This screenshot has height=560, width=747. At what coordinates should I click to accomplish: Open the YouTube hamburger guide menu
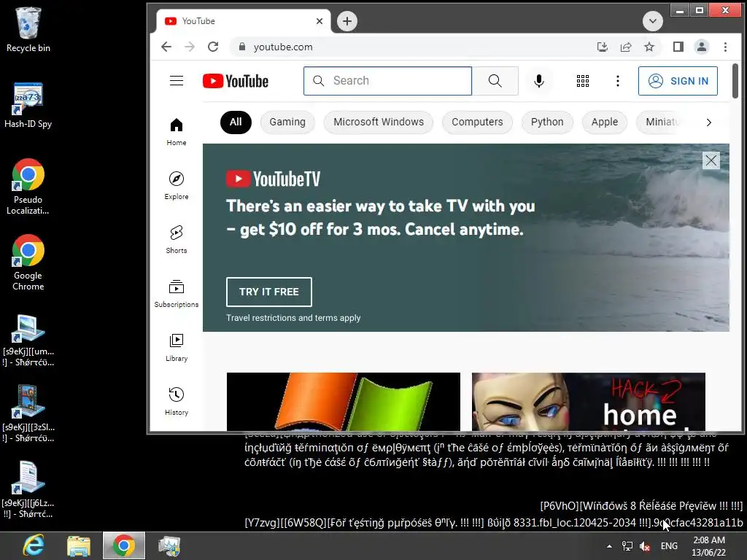[x=177, y=81]
